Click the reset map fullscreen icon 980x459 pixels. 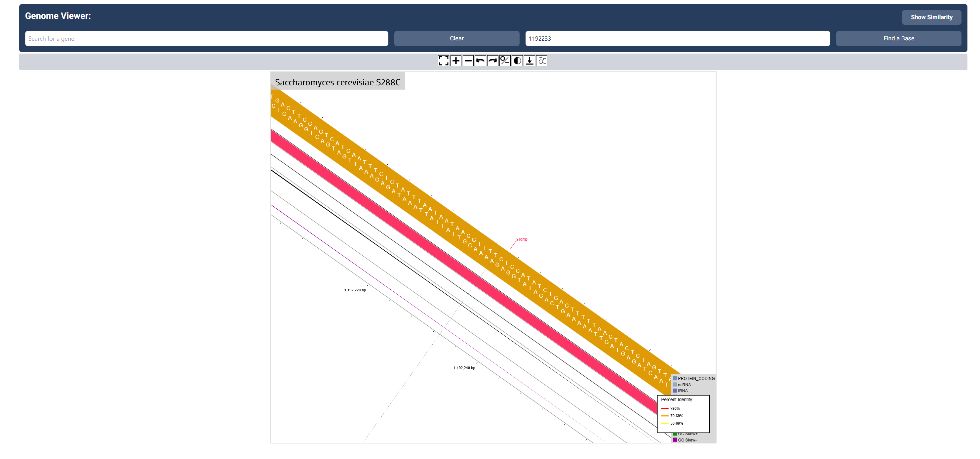pos(443,61)
